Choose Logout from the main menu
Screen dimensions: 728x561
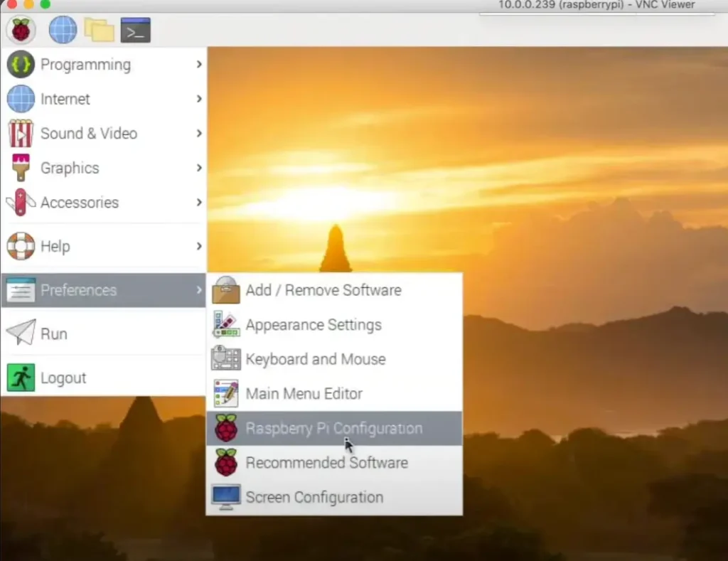104,378
